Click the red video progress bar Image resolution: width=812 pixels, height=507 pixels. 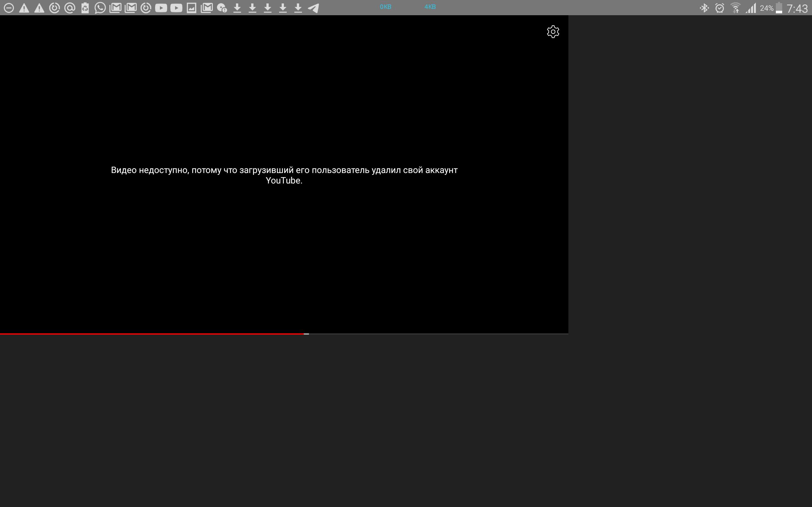pos(151,334)
